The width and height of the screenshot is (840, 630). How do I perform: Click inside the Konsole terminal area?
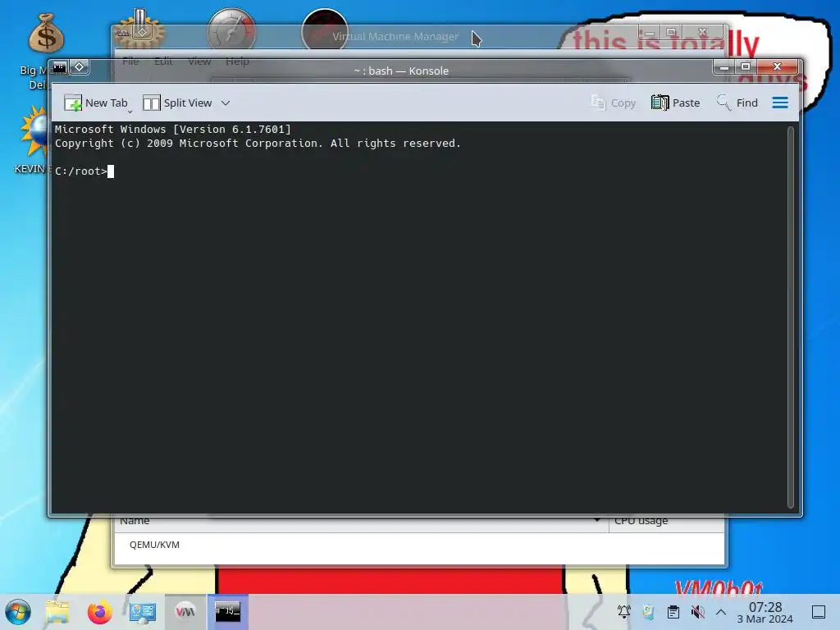pos(420,316)
